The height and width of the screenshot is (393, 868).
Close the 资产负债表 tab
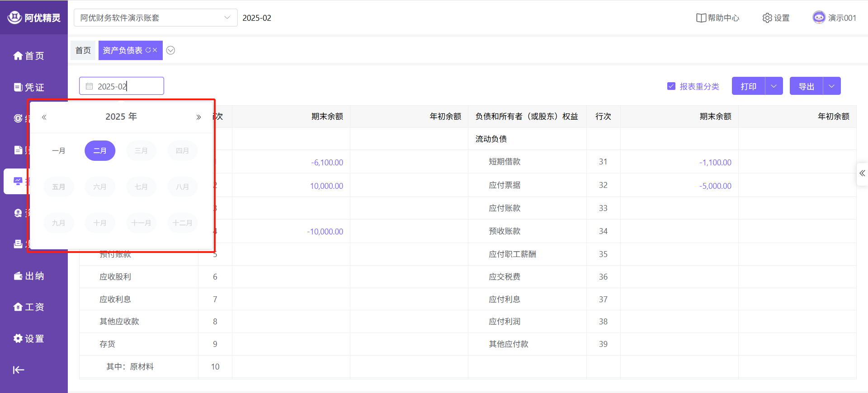click(155, 50)
